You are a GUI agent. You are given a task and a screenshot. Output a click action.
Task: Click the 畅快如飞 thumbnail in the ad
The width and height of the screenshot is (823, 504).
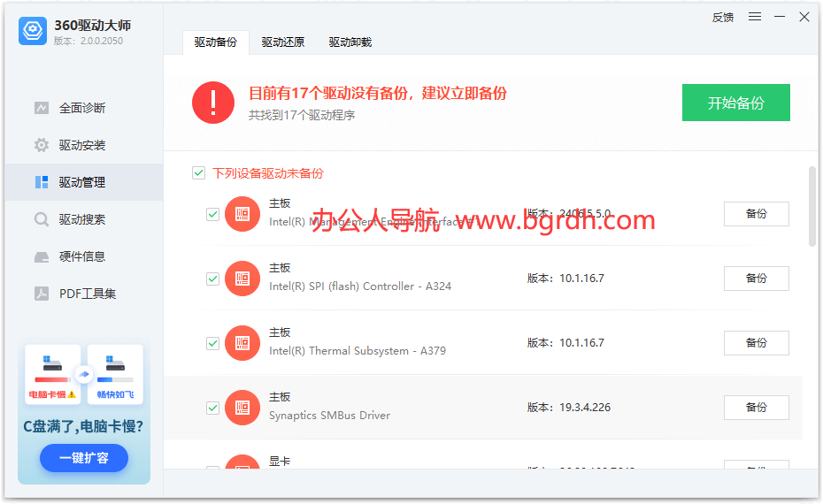pos(115,374)
